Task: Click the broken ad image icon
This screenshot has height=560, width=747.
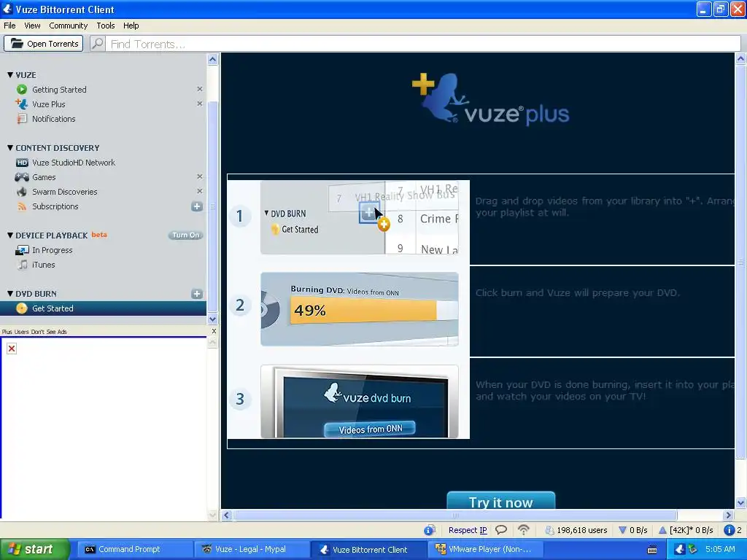Action: 12,349
